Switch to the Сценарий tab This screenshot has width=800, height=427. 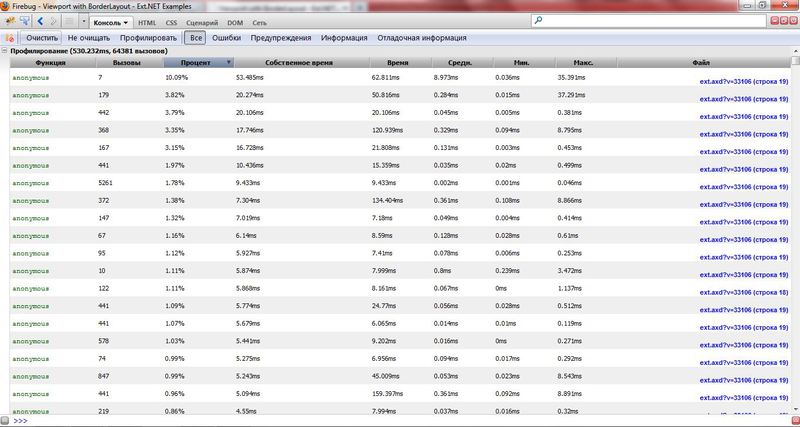click(x=202, y=23)
